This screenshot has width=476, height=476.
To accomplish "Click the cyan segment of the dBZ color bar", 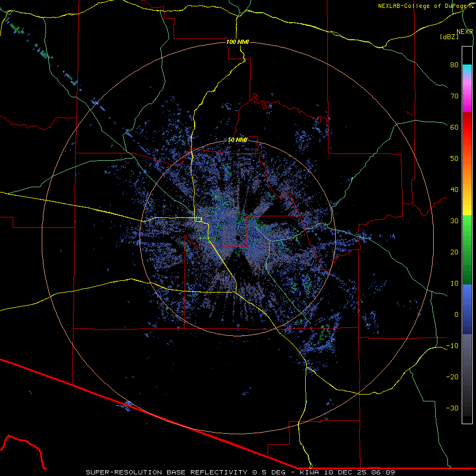I will 467,69.
